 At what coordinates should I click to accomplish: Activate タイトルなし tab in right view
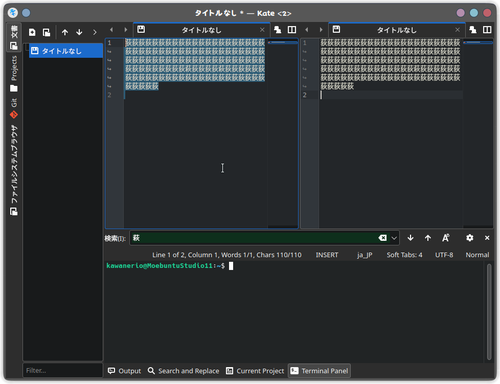[397, 30]
